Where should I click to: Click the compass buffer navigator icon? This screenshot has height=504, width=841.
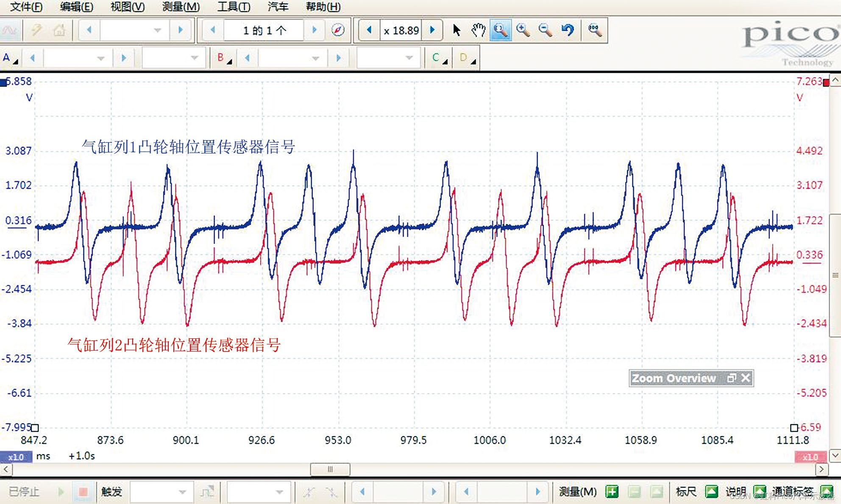(338, 30)
